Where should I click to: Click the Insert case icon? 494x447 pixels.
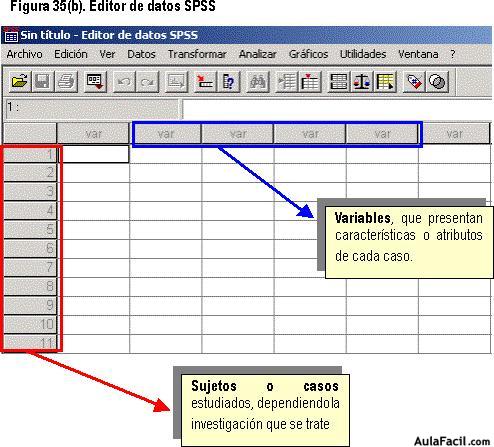[286, 81]
